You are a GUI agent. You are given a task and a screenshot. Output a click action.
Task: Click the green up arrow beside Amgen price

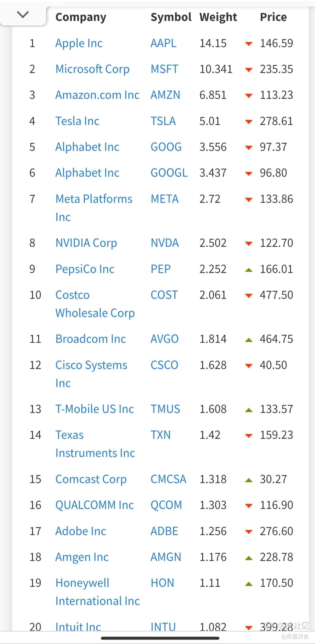(x=248, y=558)
